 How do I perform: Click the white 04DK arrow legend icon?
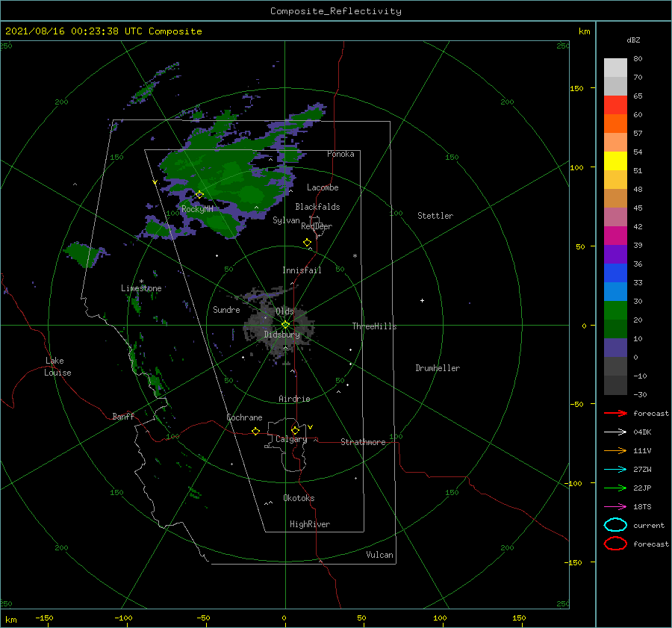click(x=615, y=432)
